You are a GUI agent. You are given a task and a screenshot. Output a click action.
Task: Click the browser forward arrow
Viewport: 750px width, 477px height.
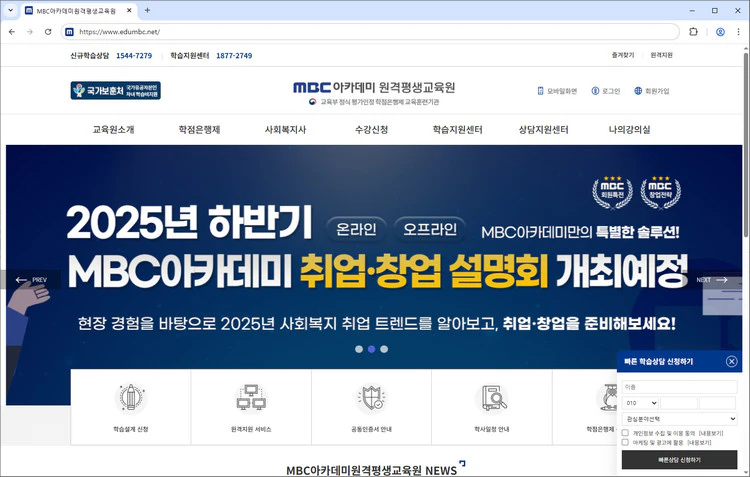point(30,32)
